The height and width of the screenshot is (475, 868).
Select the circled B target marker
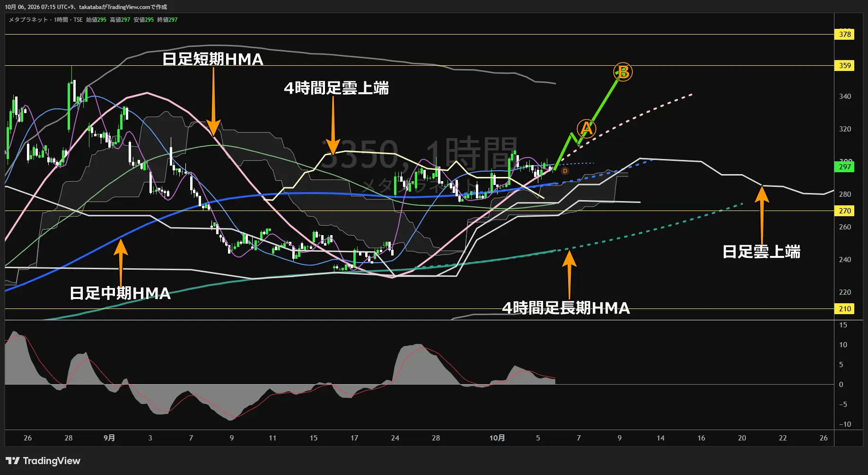[623, 72]
